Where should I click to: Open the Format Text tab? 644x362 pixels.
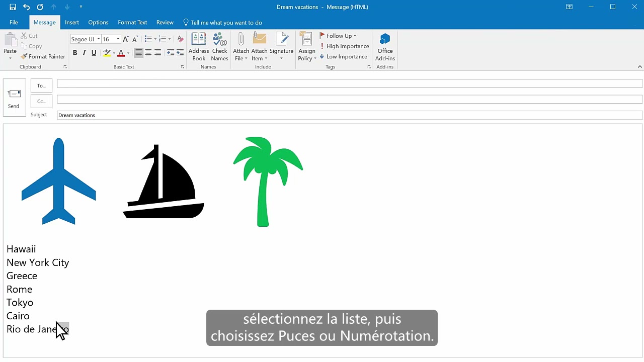pos(132,23)
